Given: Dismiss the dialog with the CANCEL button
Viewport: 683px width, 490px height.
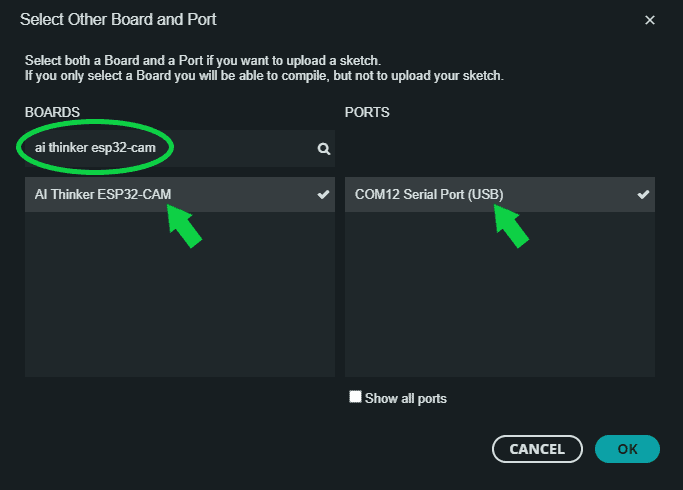Looking at the screenshot, I should [x=537, y=449].
